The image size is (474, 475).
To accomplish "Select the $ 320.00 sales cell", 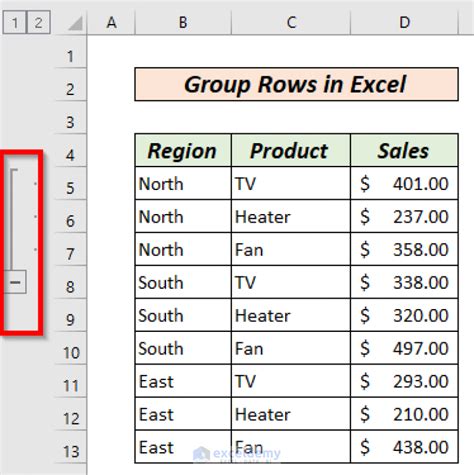I will tap(404, 315).
